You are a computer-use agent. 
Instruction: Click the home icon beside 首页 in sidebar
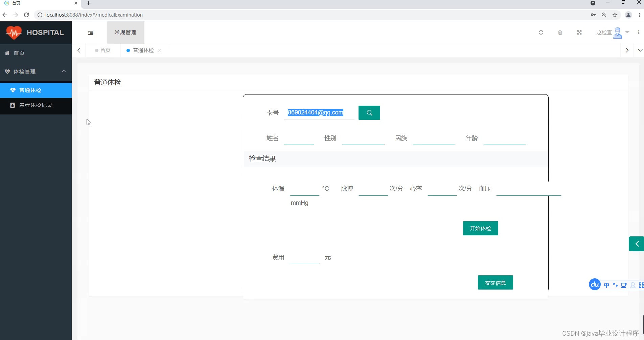click(7, 53)
